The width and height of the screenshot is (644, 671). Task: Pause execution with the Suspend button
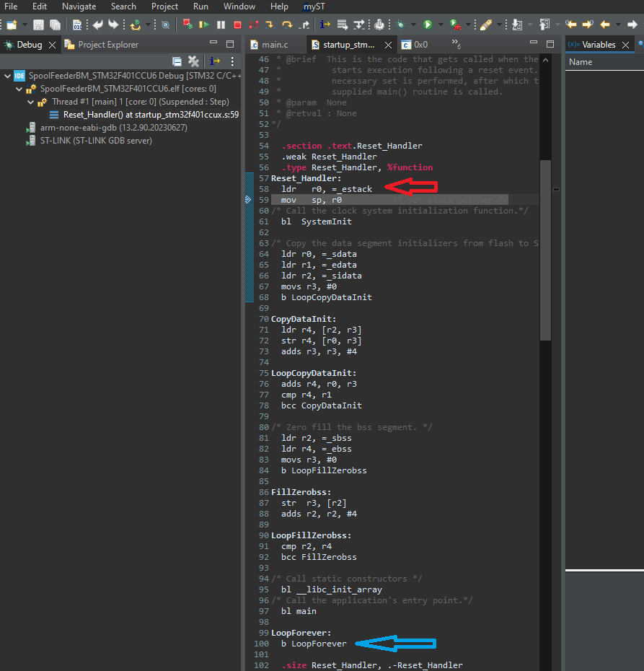(221, 25)
